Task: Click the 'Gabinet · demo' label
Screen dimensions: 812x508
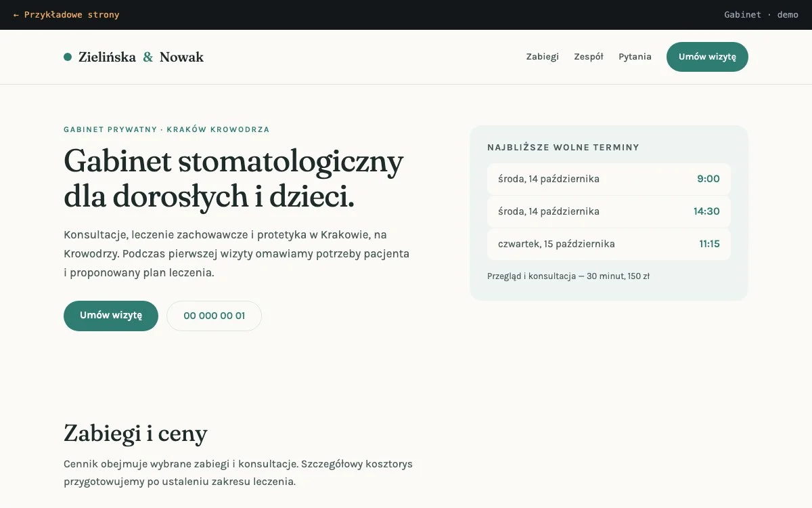Action: click(761, 15)
